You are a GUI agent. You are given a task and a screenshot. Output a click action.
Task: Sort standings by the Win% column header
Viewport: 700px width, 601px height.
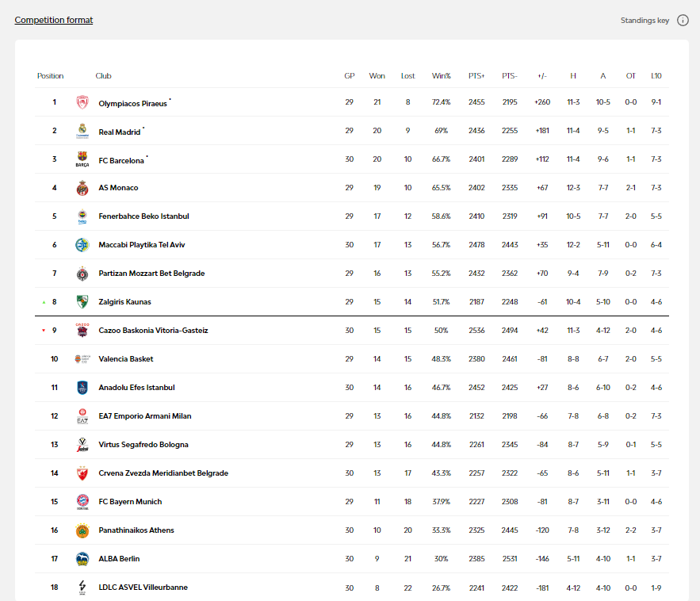click(441, 76)
